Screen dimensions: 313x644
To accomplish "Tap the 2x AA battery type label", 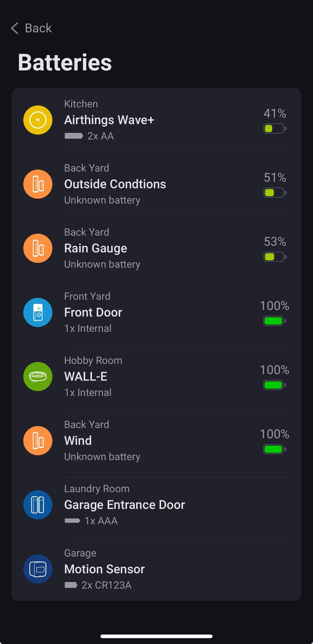I will (x=100, y=136).
